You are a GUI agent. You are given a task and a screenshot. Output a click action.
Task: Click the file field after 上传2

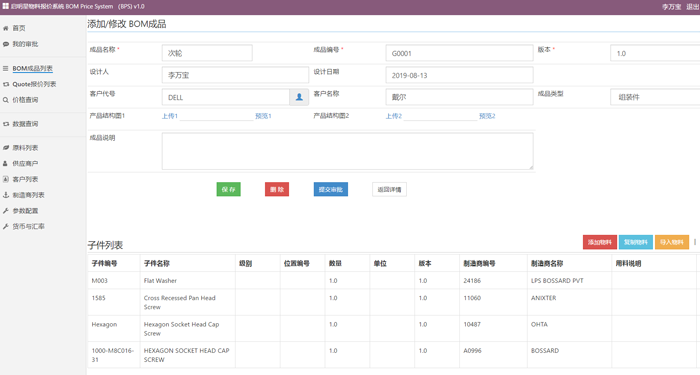pyautogui.click(x=441, y=116)
